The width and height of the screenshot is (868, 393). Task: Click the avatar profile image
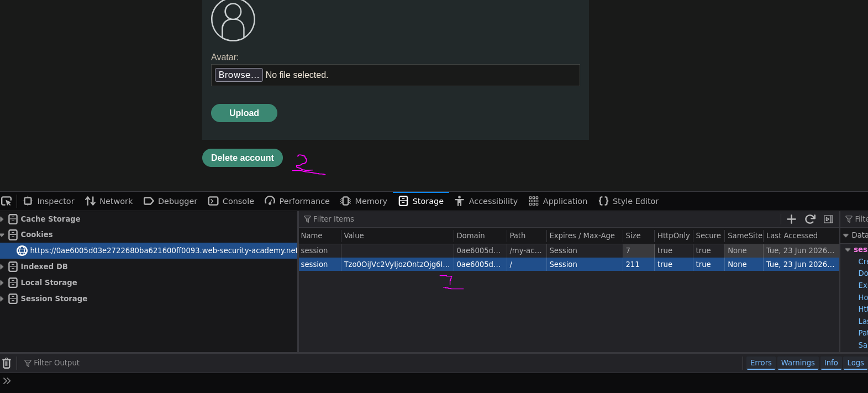[x=233, y=20]
